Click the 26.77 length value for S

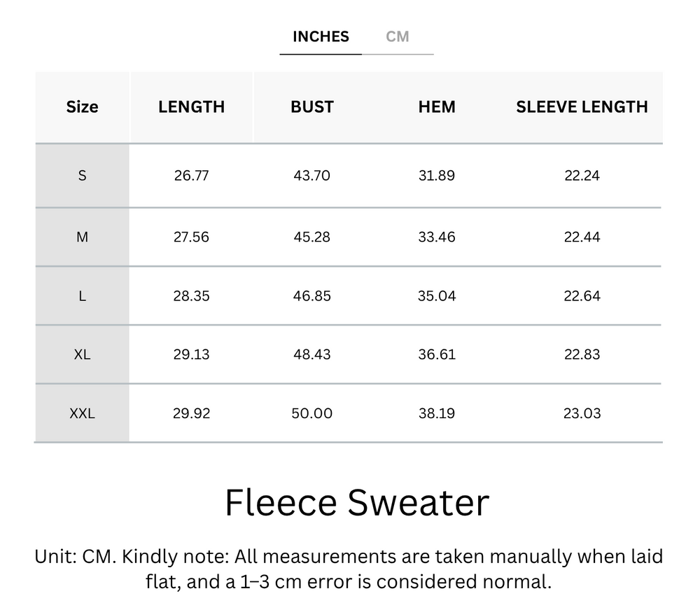point(191,176)
